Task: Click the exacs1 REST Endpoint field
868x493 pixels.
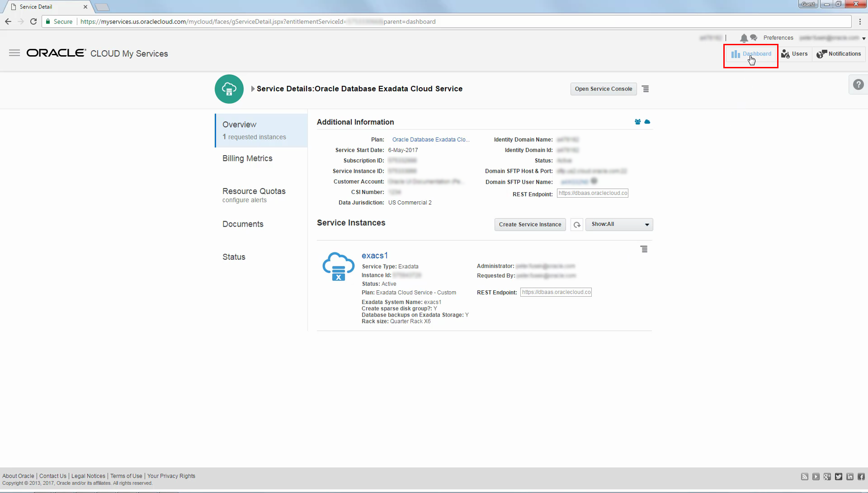Action: tap(556, 293)
